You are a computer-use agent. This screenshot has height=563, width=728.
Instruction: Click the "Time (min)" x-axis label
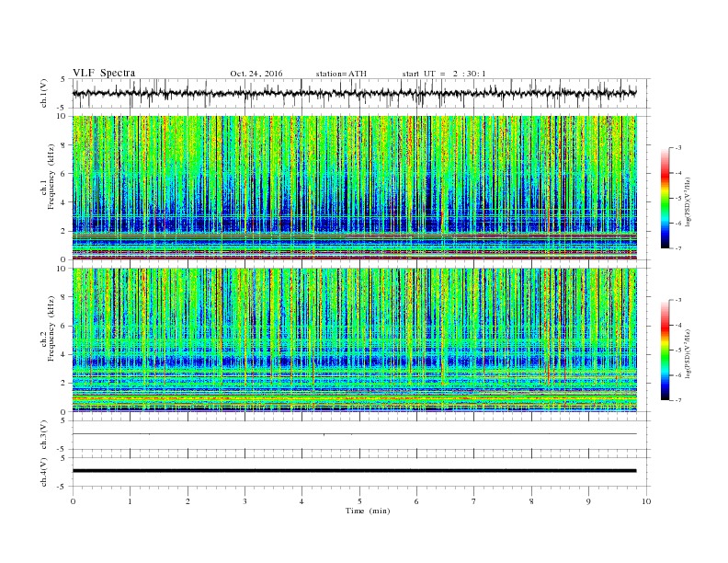pos(368,511)
